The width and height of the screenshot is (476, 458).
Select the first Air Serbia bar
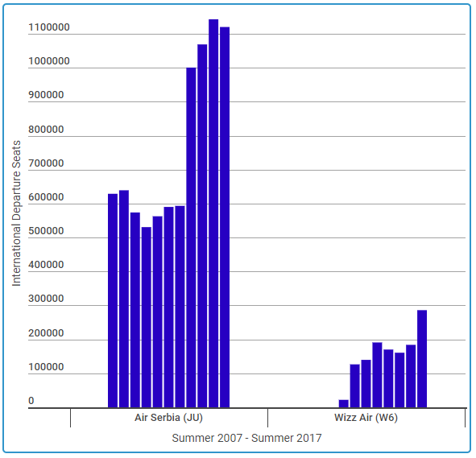[113, 300]
